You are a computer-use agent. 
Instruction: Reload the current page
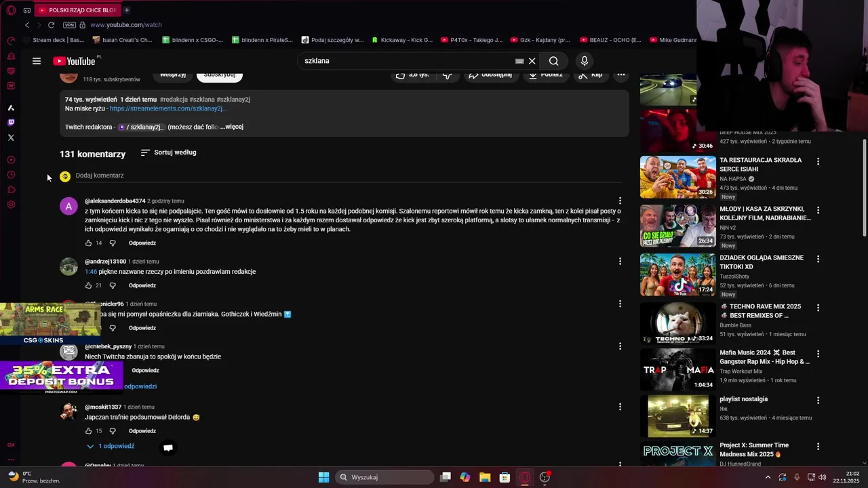click(x=51, y=25)
